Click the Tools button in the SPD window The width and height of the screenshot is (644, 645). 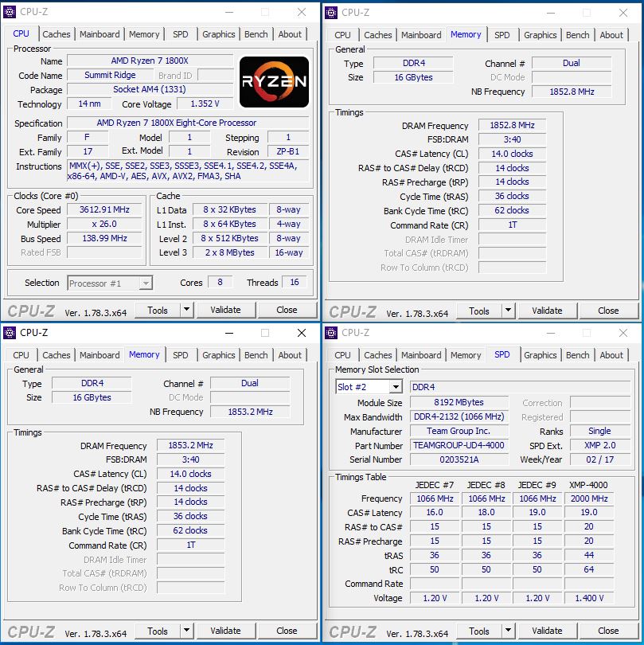point(479,631)
